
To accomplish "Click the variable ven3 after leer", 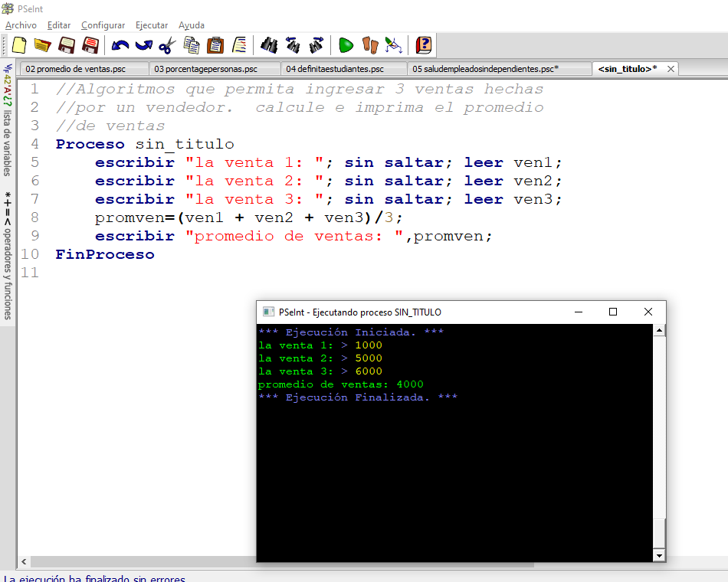I will pyautogui.click(x=533, y=199).
